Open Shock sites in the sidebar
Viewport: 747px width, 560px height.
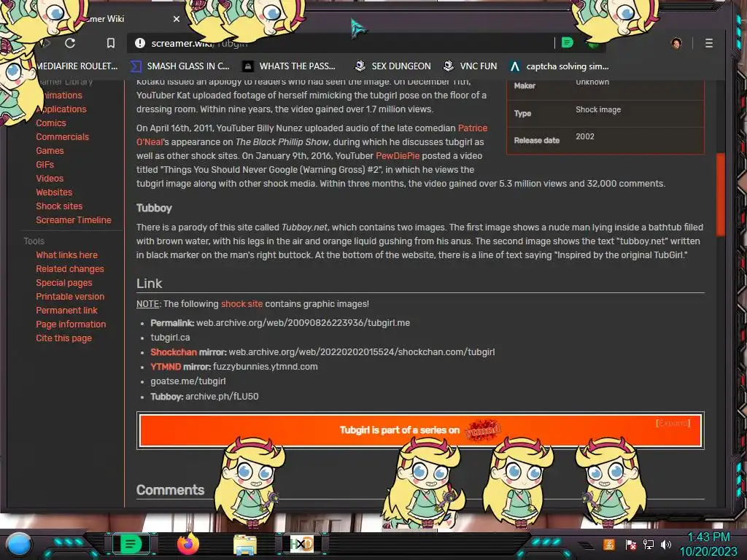coord(59,206)
